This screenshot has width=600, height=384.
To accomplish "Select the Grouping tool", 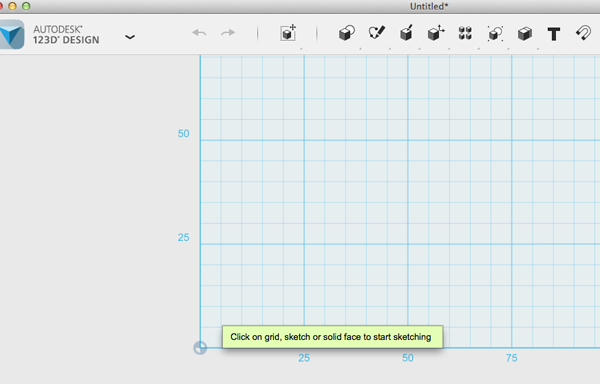I will (495, 34).
